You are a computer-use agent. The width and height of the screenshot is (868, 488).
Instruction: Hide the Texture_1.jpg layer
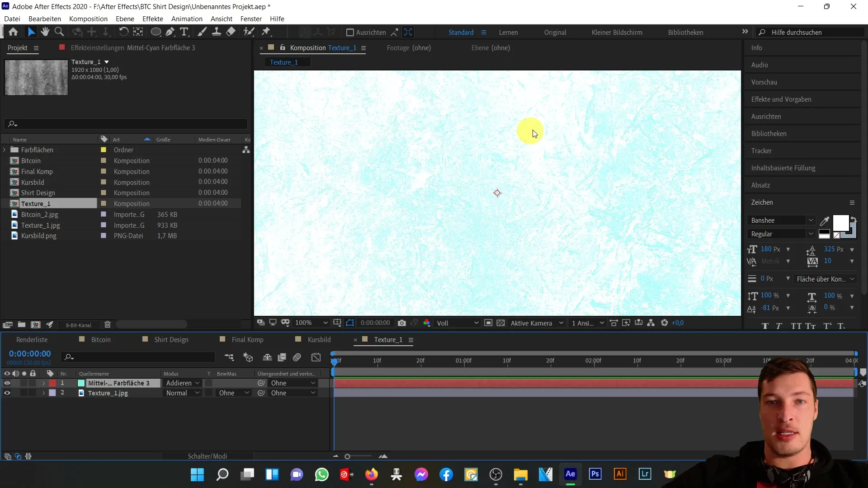pos(7,393)
